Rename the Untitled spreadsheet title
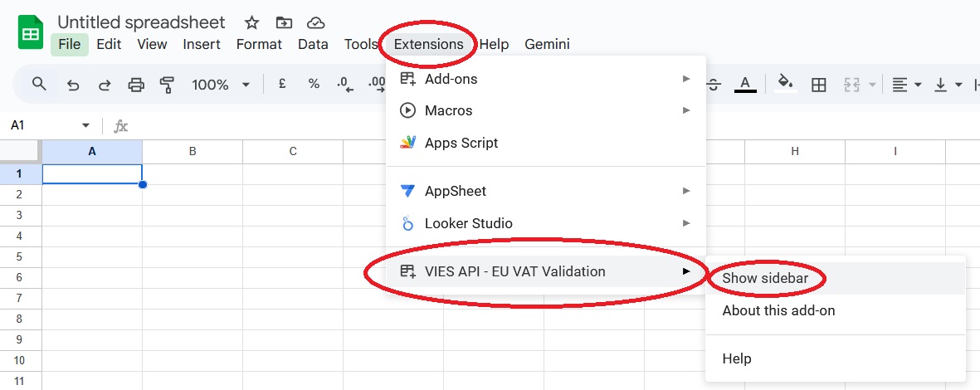Image resolution: width=980 pixels, height=390 pixels. pos(141,22)
